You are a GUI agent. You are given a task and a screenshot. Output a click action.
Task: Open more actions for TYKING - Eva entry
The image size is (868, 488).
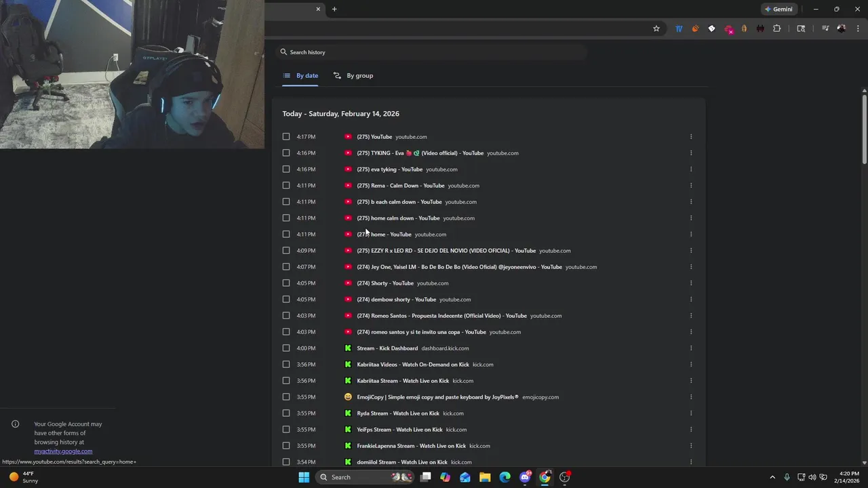(x=691, y=152)
